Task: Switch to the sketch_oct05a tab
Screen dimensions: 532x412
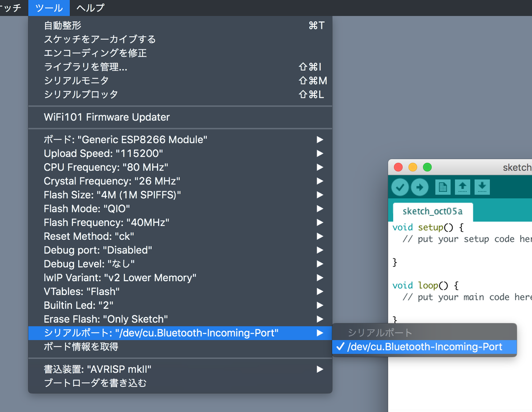Action: coord(432,212)
